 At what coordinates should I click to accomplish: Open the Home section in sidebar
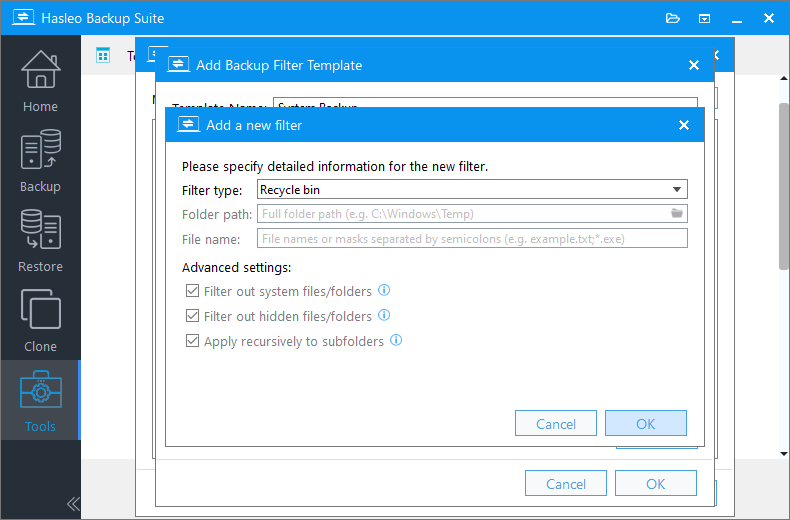[x=40, y=81]
